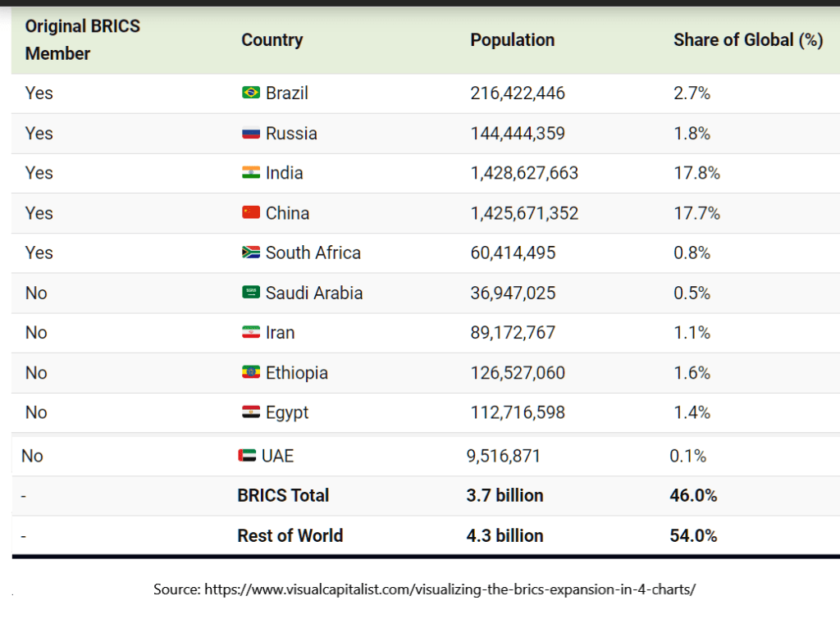Click the Share of Global (%) header
Image resolution: width=840 pixels, height=637 pixels.
(x=747, y=40)
